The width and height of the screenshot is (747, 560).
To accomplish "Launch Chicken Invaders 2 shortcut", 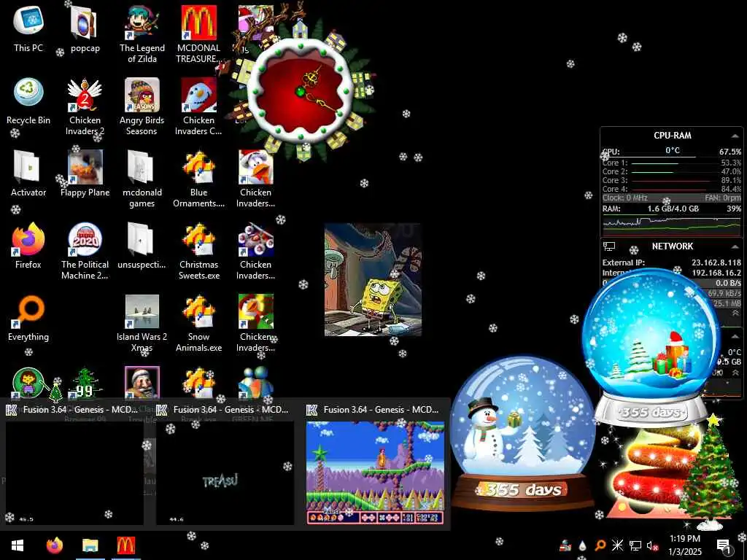I will coord(85,106).
